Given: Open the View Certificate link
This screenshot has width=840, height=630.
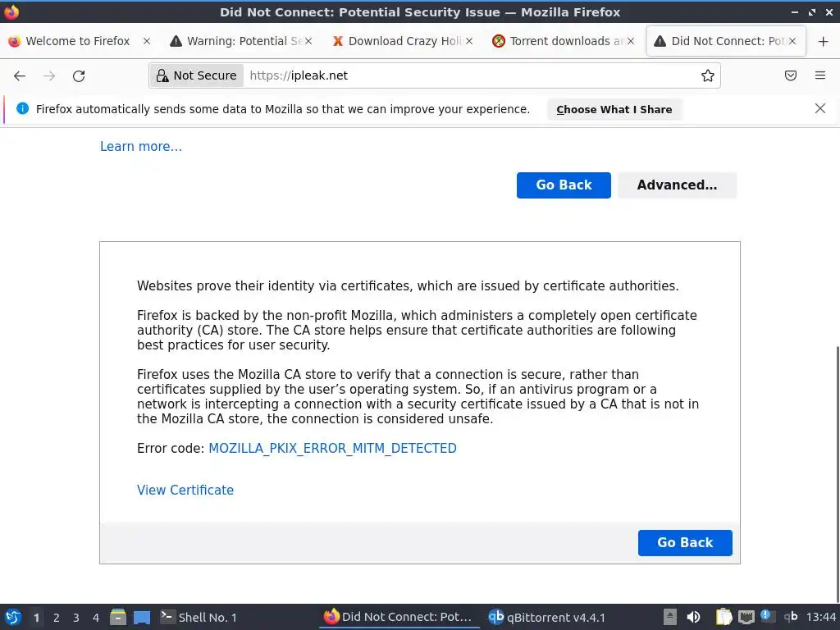Looking at the screenshot, I should [x=185, y=491].
